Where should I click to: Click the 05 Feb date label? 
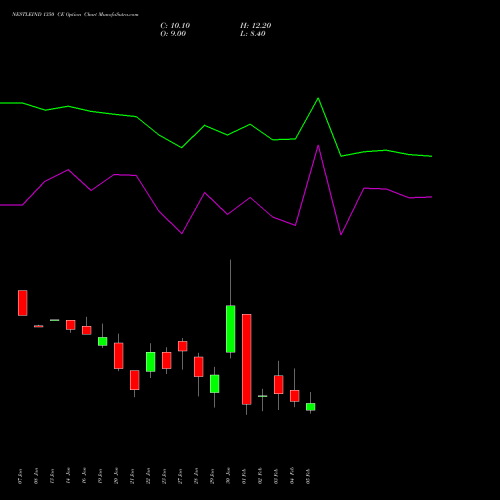coord(308,476)
